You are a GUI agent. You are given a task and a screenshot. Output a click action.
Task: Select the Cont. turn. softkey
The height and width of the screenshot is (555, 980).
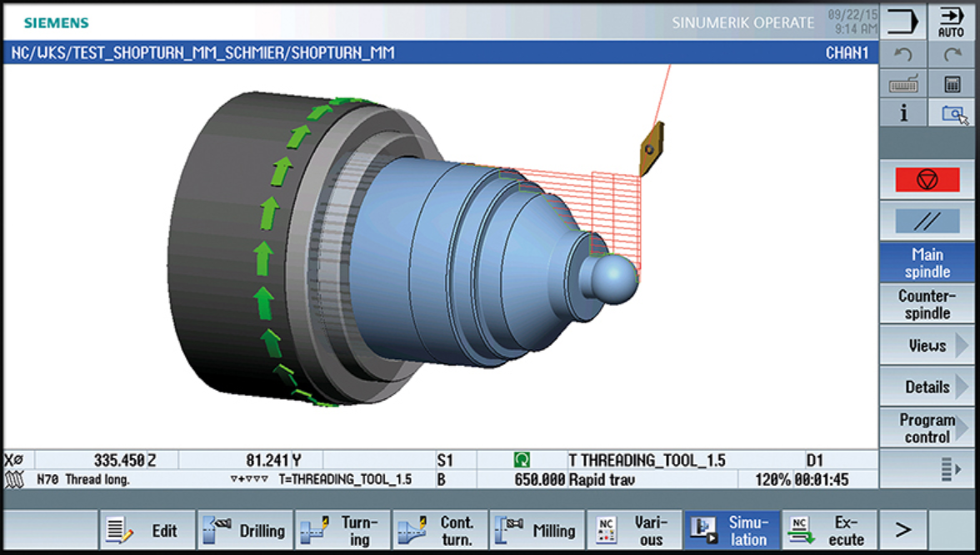tap(440, 531)
